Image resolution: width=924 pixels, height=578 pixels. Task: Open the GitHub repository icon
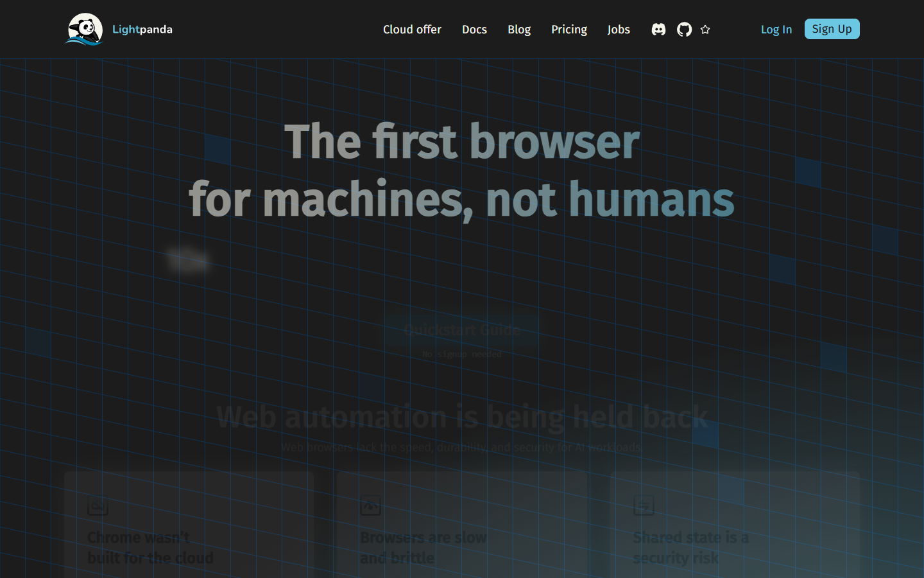684,29
